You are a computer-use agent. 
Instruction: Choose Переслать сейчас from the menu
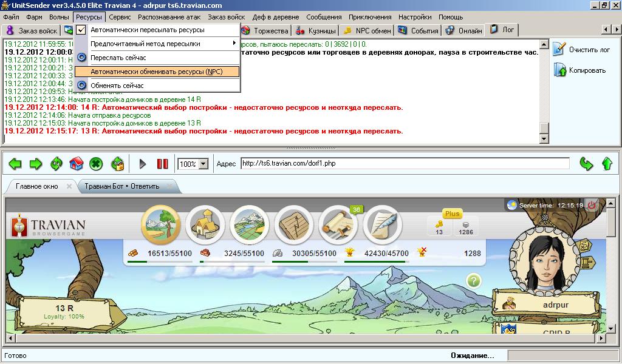coord(157,58)
